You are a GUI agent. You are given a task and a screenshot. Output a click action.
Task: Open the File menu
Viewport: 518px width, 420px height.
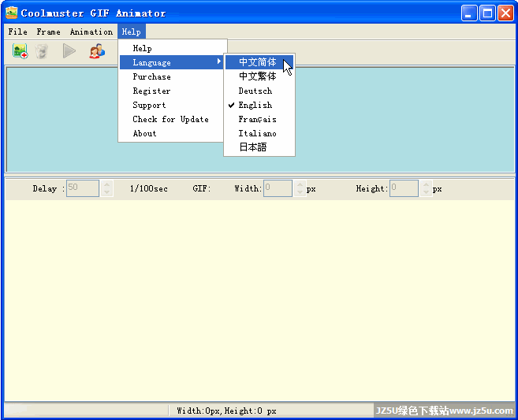[x=17, y=32]
